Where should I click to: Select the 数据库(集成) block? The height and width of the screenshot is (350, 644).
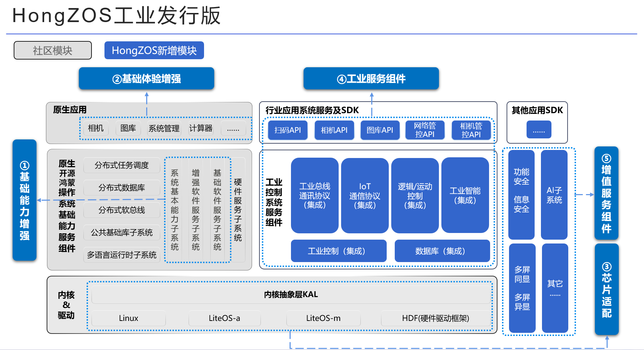[x=442, y=251]
